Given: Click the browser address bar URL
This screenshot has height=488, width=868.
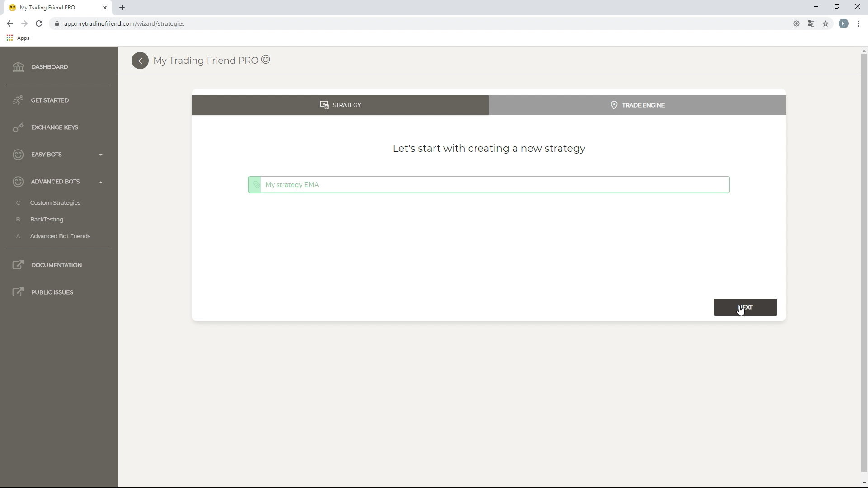Looking at the screenshot, I should pyautogui.click(x=124, y=23).
